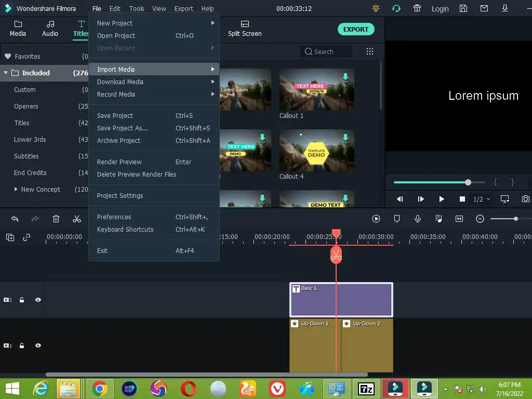Click the stop button in preview
Viewport: 532px width, 399px height.
[462, 199]
